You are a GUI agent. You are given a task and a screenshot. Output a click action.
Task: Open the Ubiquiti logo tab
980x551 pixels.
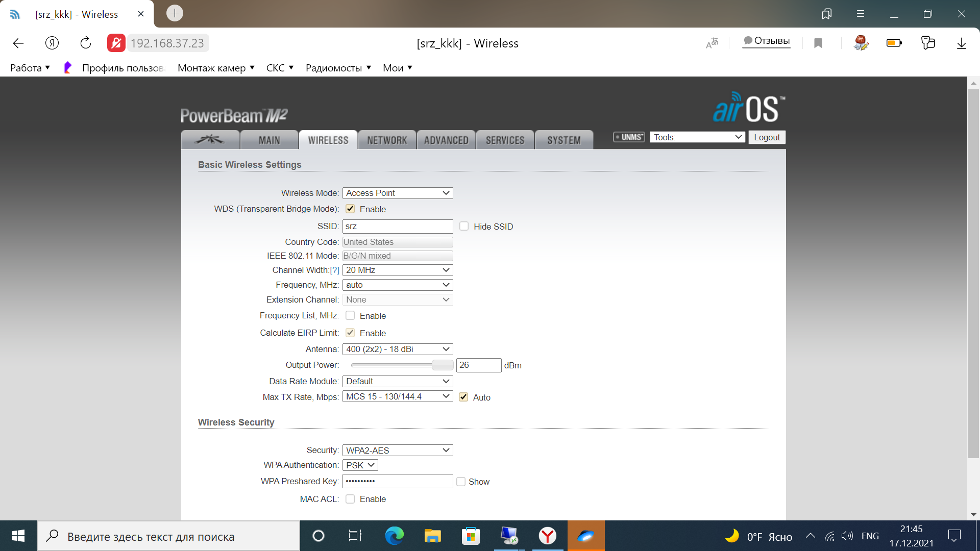tap(210, 140)
